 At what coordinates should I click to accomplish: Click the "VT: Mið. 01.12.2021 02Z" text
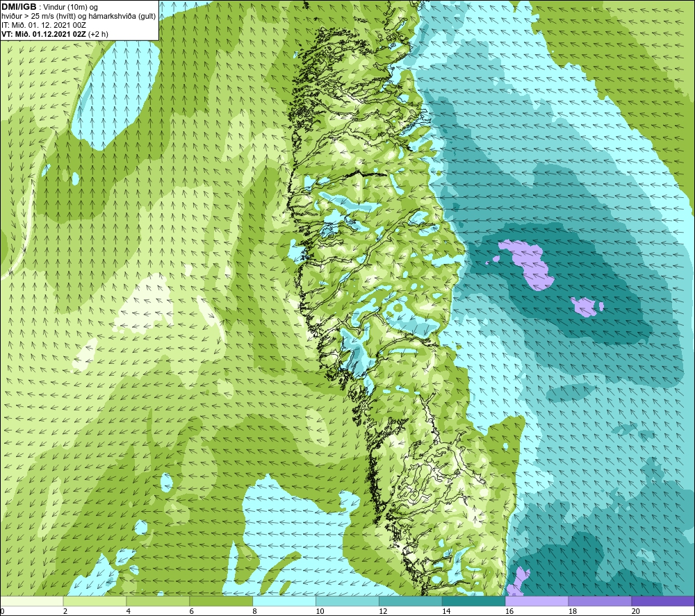point(44,34)
